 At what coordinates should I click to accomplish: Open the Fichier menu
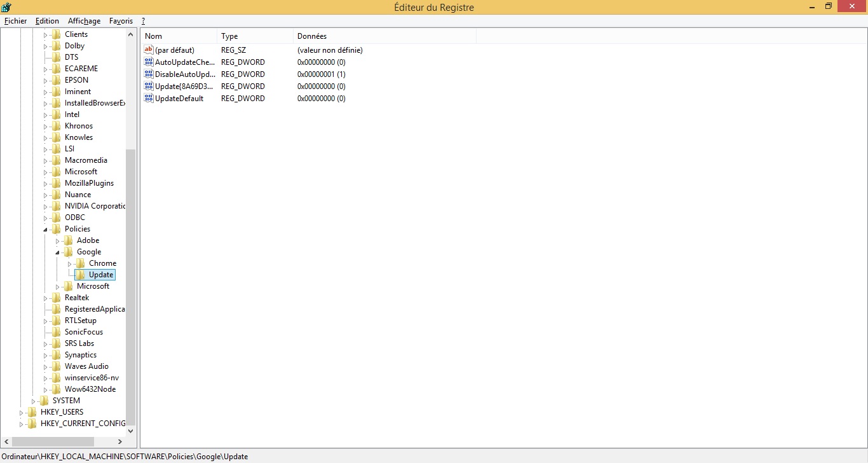(x=15, y=21)
